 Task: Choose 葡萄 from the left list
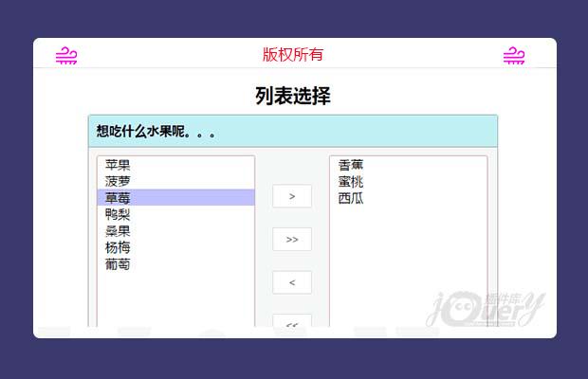118,264
